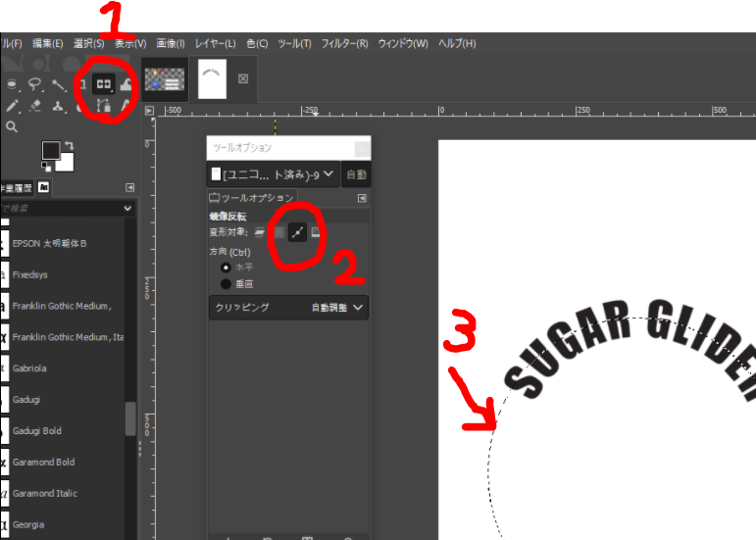
Task: Choose the Gabriola font from the list
Action: 29,368
